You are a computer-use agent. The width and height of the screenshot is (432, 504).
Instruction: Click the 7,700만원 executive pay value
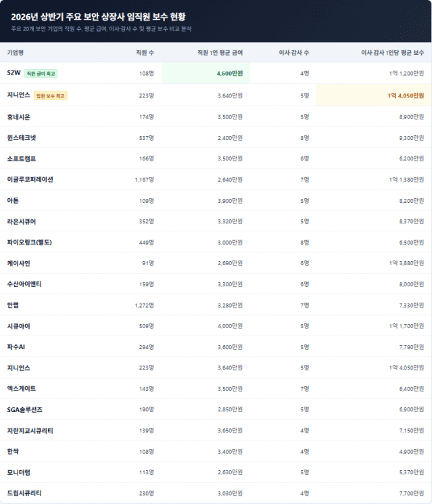pos(412,493)
